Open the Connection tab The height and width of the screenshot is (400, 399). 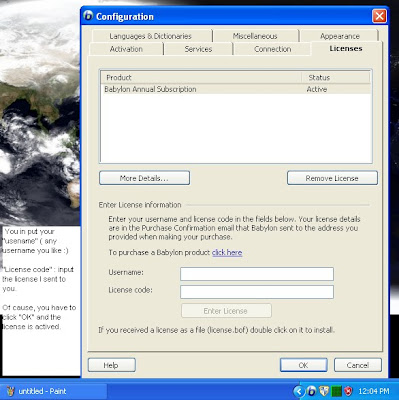click(x=272, y=49)
